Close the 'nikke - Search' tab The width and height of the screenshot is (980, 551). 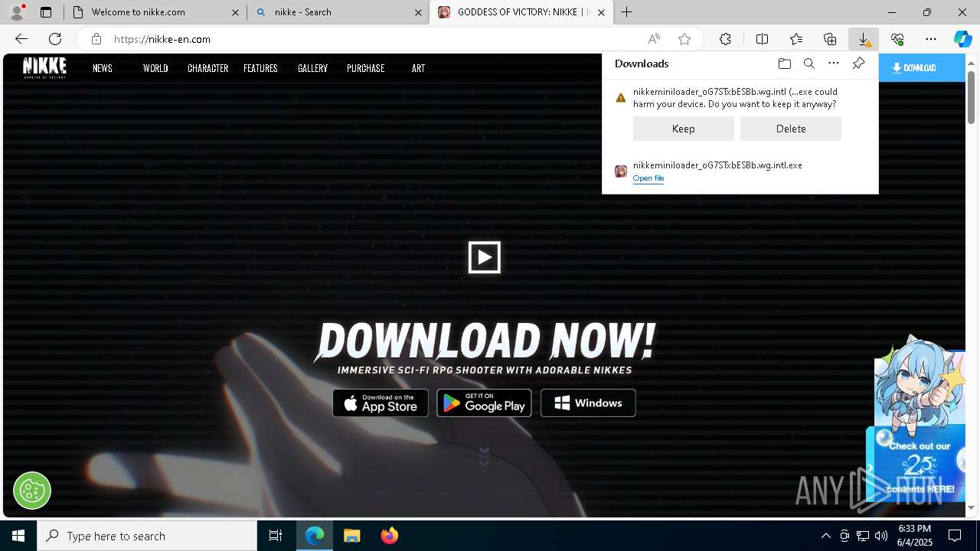click(x=418, y=12)
